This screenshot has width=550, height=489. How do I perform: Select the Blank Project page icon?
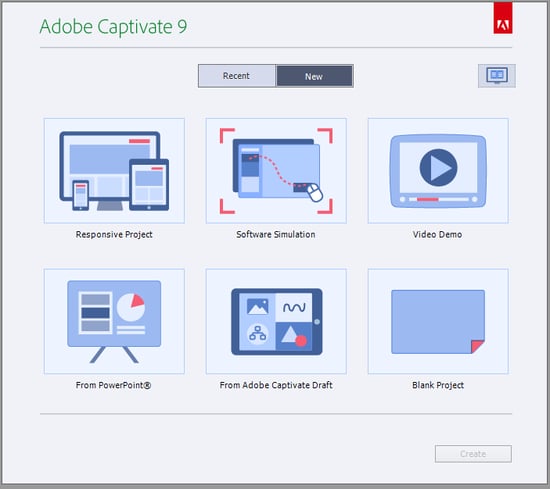click(x=438, y=321)
